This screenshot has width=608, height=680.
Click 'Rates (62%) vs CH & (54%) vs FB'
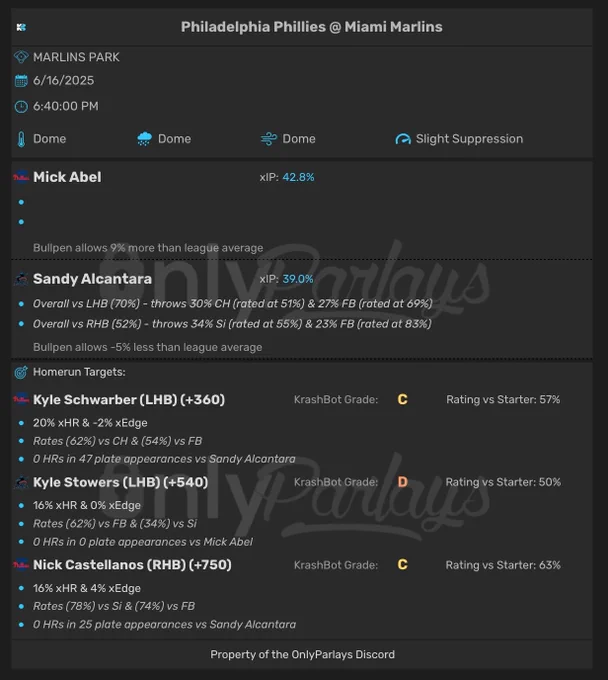[118, 441]
